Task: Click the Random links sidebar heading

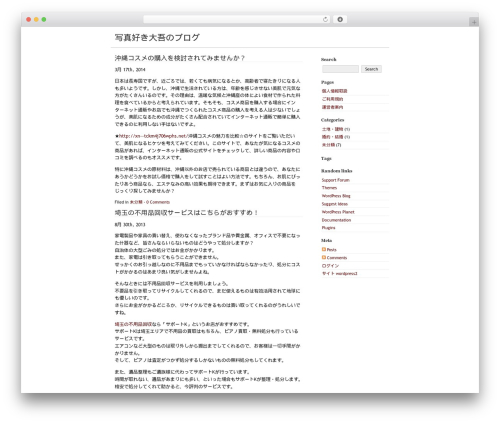Action: (337, 171)
